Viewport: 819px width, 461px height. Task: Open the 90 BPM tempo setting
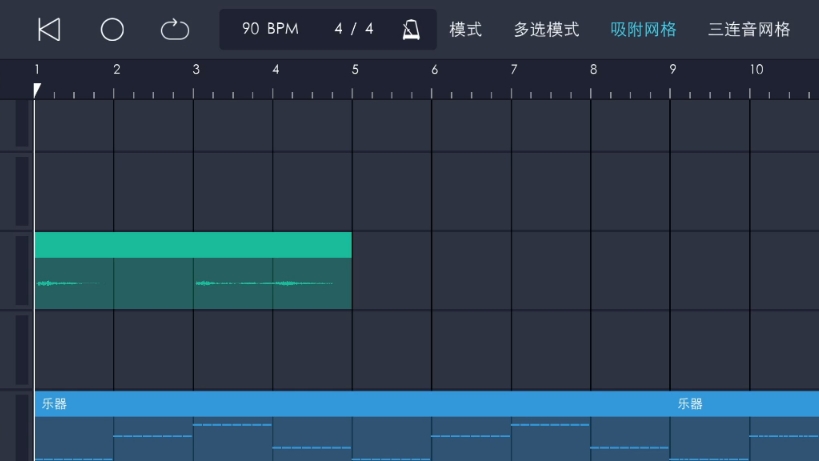click(270, 29)
